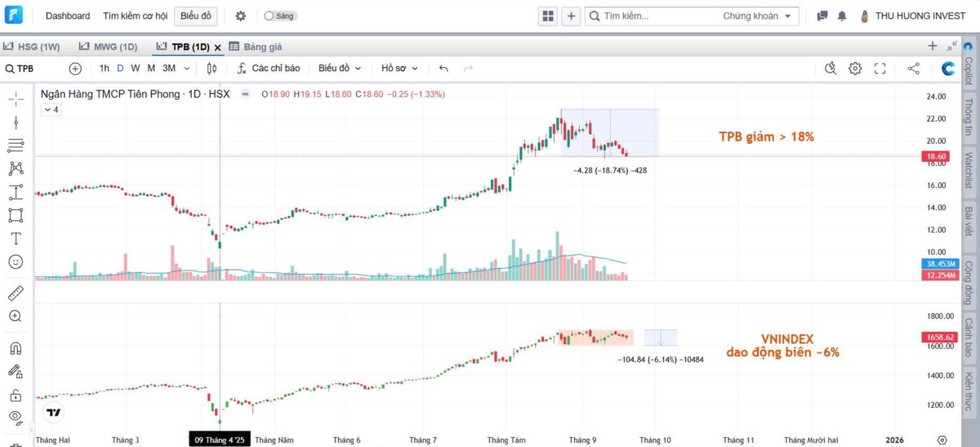Image resolution: width=980 pixels, height=447 pixels.
Task: Open the Watchlist side tab
Action: (x=969, y=170)
